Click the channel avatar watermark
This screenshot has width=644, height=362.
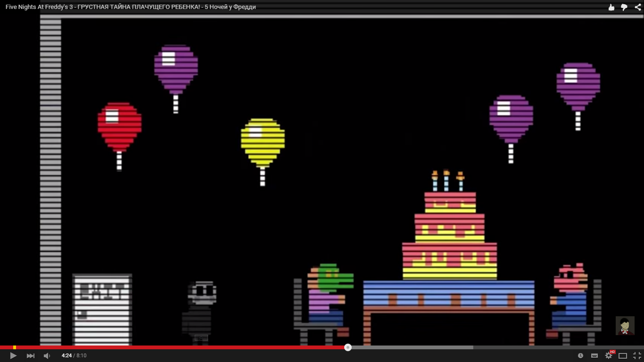(625, 326)
